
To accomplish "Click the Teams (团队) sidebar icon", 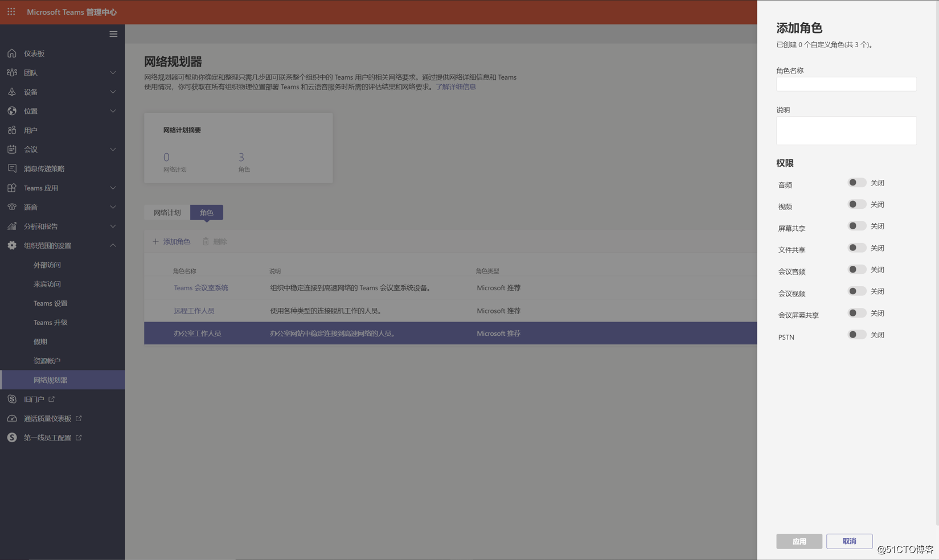I will point(12,72).
